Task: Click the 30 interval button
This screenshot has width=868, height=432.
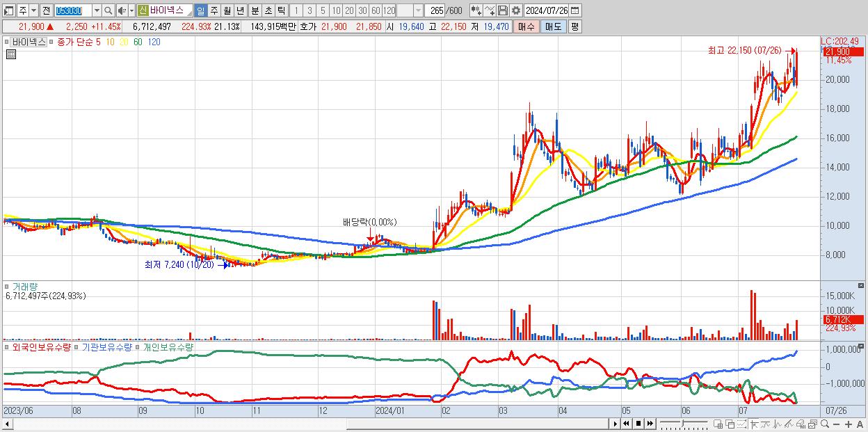Action: (362, 10)
